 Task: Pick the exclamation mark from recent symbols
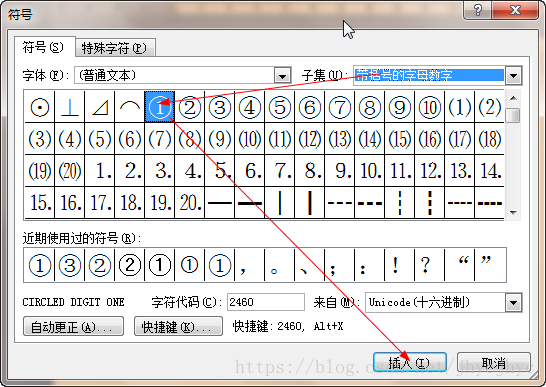pyautogui.click(x=399, y=265)
